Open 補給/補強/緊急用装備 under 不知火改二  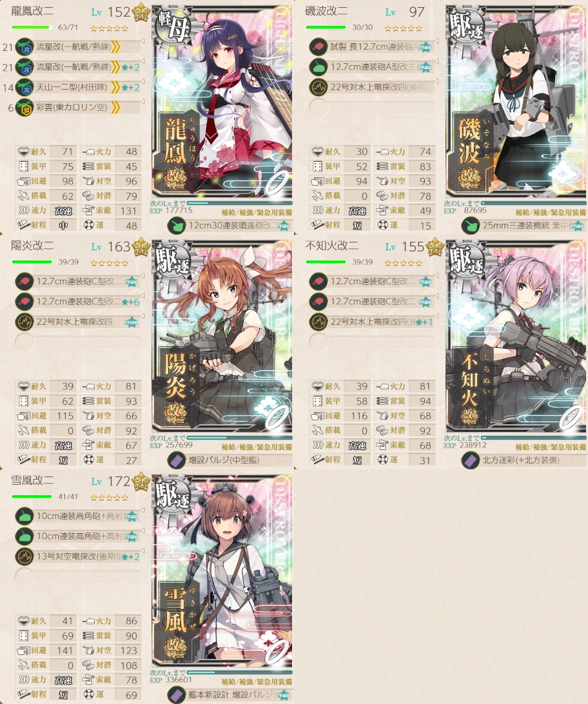tap(551, 447)
